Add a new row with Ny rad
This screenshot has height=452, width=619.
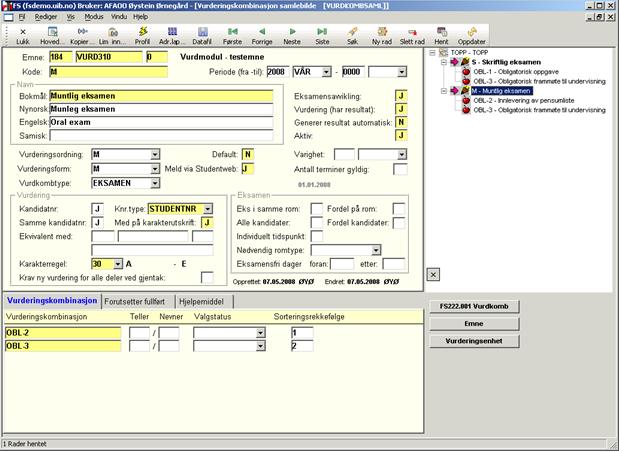(x=382, y=36)
